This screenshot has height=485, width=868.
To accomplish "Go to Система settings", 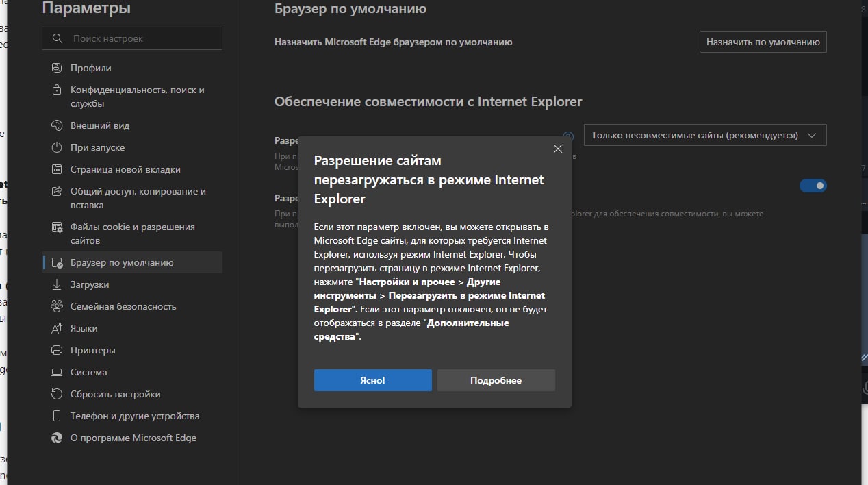I will pyautogui.click(x=132, y=372).
